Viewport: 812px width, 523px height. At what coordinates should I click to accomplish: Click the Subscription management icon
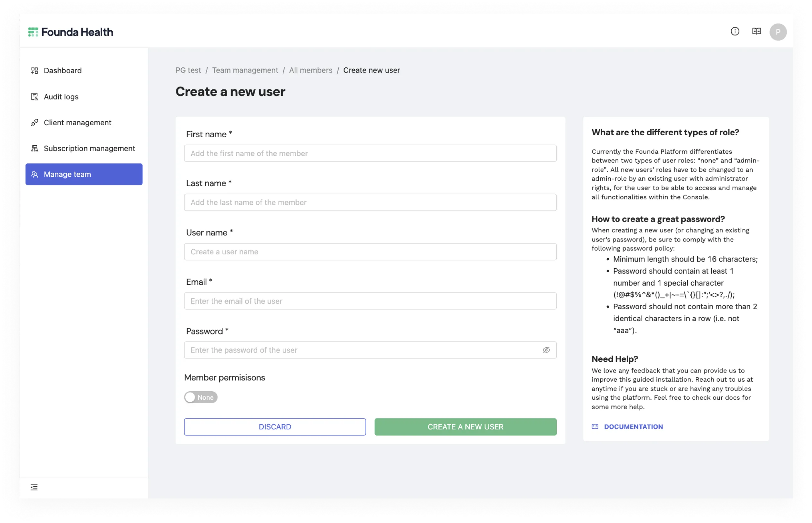point(34,149)
